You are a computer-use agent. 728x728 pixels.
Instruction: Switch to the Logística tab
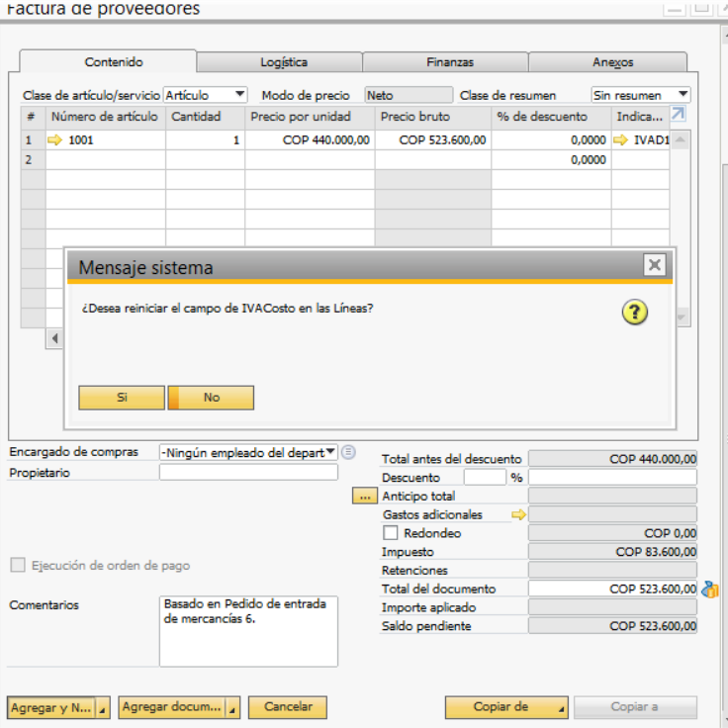(x=284, y=62)
